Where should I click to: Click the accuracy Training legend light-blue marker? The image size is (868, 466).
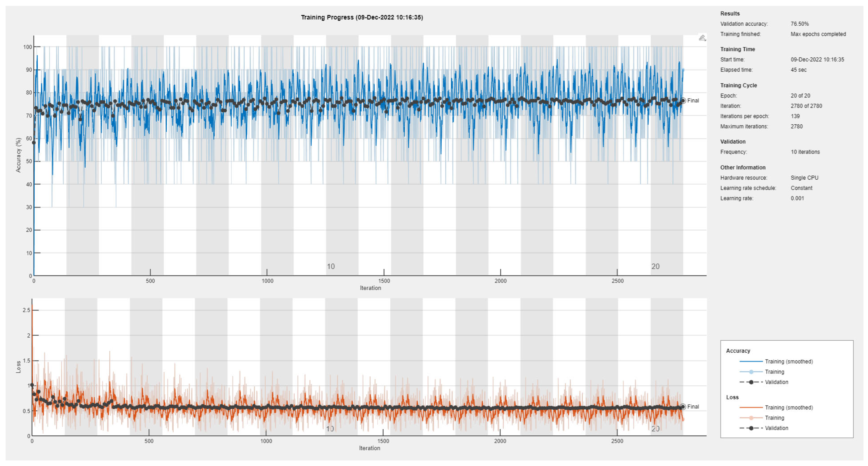(x=751, y=372)
